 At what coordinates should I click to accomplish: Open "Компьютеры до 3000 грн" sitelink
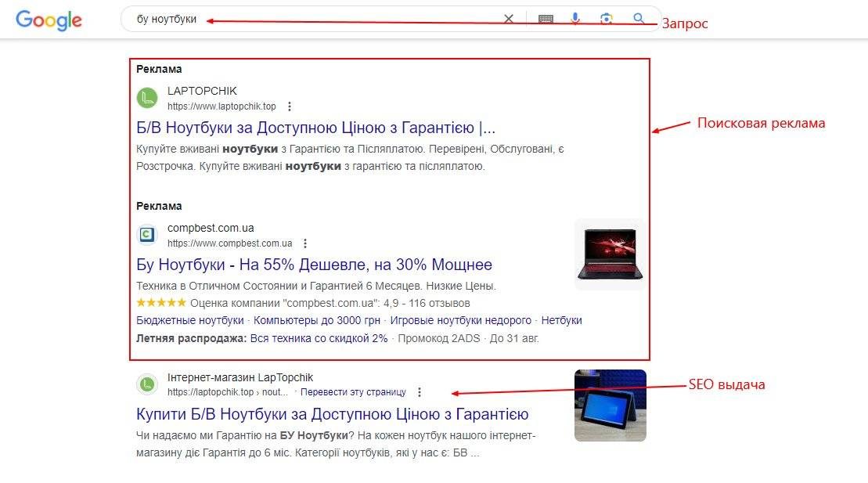point(317,321)
